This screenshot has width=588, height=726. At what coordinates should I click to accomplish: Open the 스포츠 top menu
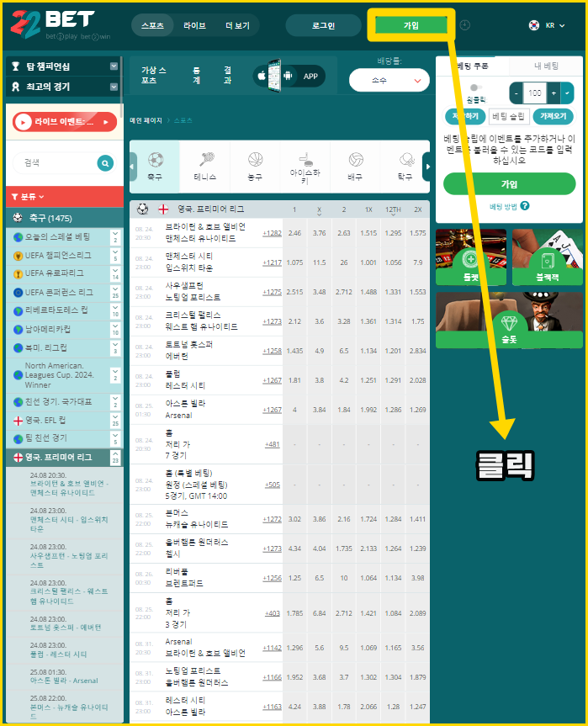pos(153,25)
